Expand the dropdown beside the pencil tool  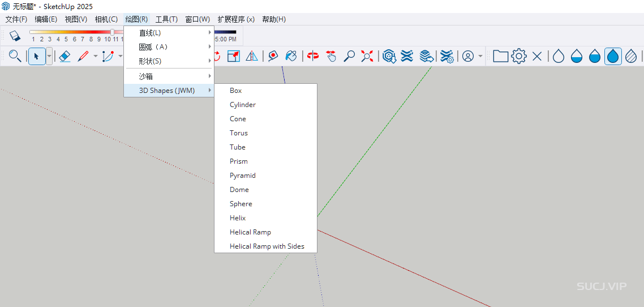95,56
